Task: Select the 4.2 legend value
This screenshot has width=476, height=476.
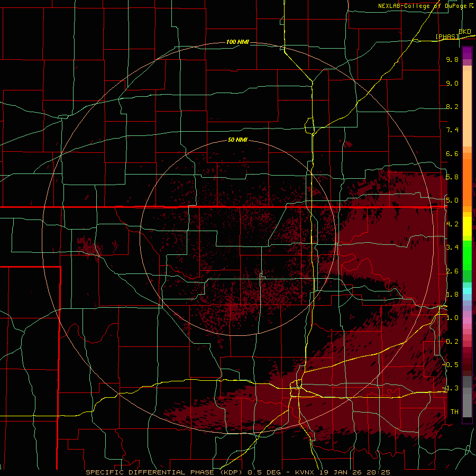Action: click(452, 224)
